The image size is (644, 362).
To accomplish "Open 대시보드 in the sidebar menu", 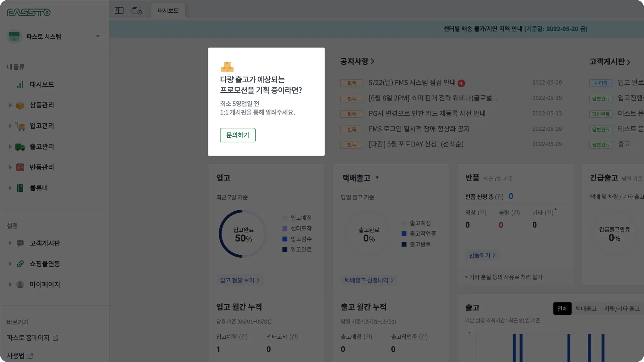I will tap(42, 84).
